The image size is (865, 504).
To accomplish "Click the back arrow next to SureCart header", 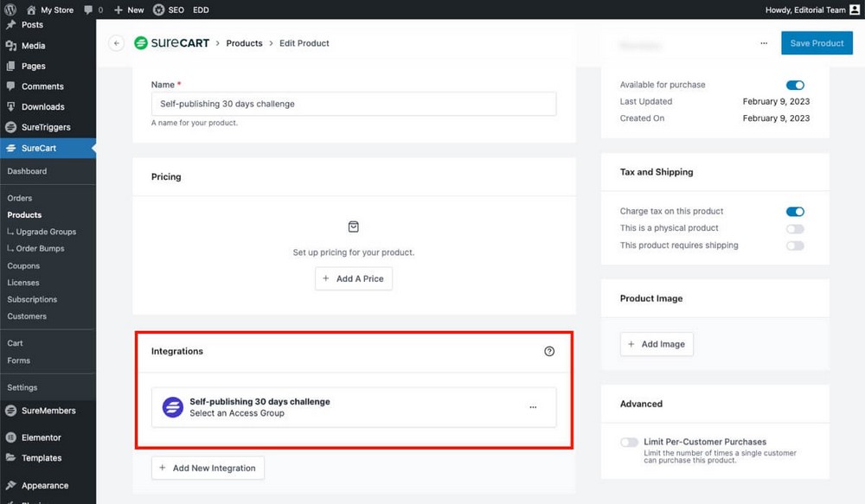I will tap(115, 42).
